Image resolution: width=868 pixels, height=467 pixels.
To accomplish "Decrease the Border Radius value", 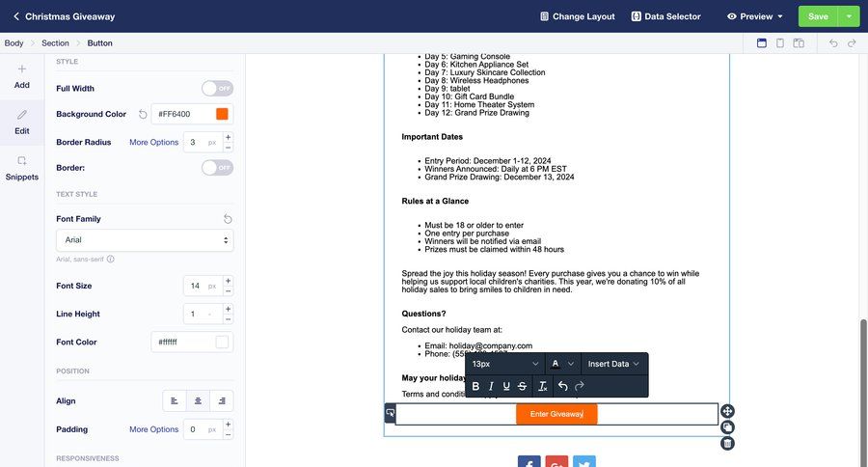I will tap(228, 148).
